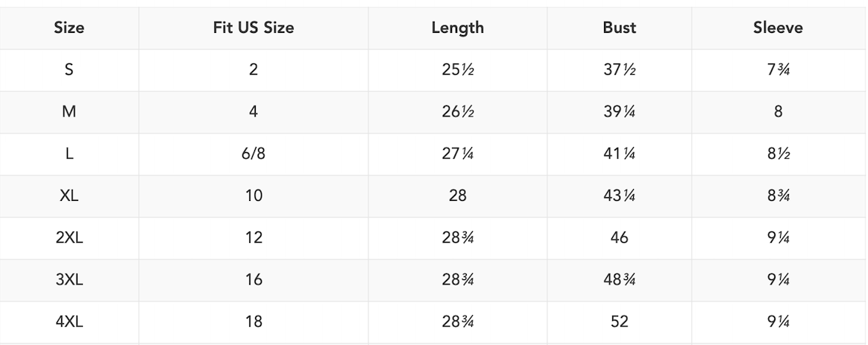Click the Size column header
This screenshot has height=345, width=868.
click(69, 28)
